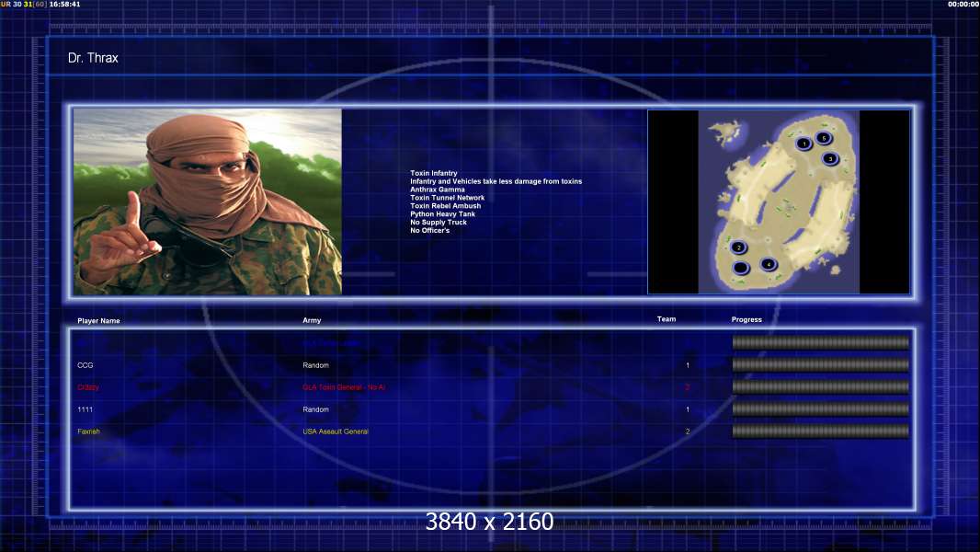This screenshot has width=980, height=552.
Task: Click the Anthrax Gamma trait line
Action: [438, 190]
